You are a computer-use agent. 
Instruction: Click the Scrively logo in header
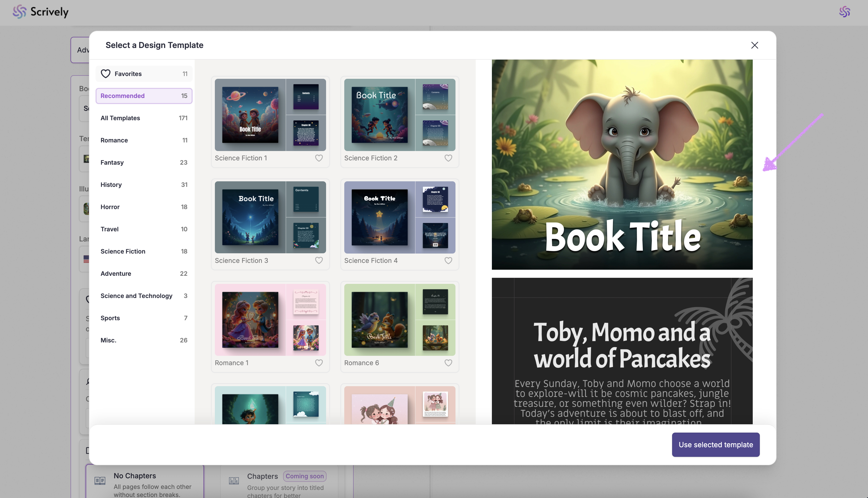(40, 12)
